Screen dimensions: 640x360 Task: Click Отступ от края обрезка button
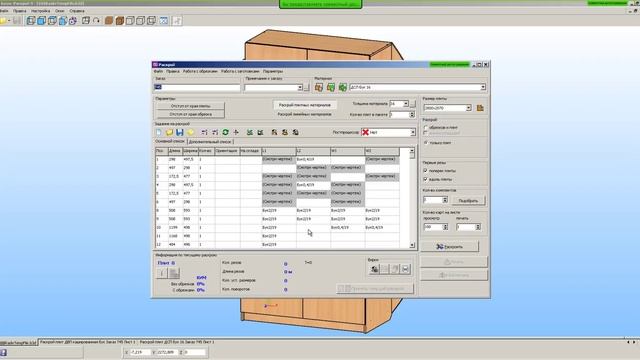coord(190,114)
